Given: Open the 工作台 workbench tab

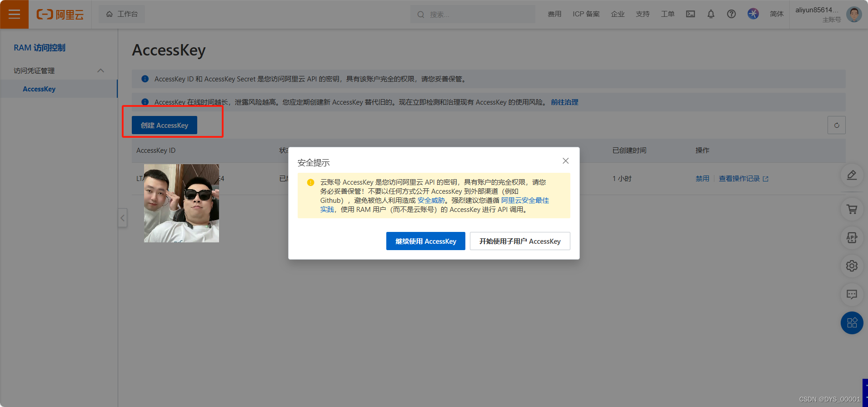Looking at the screenshot, I should [122, 14].
